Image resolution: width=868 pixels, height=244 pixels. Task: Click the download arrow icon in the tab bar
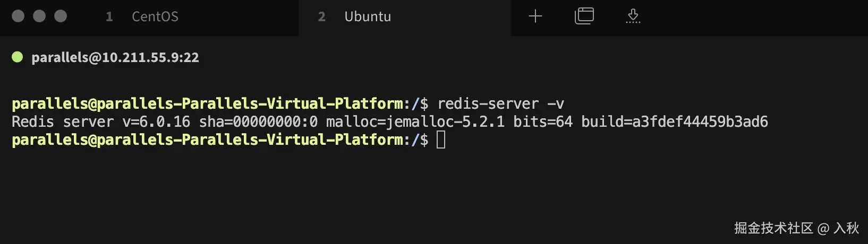coord(633,16)
